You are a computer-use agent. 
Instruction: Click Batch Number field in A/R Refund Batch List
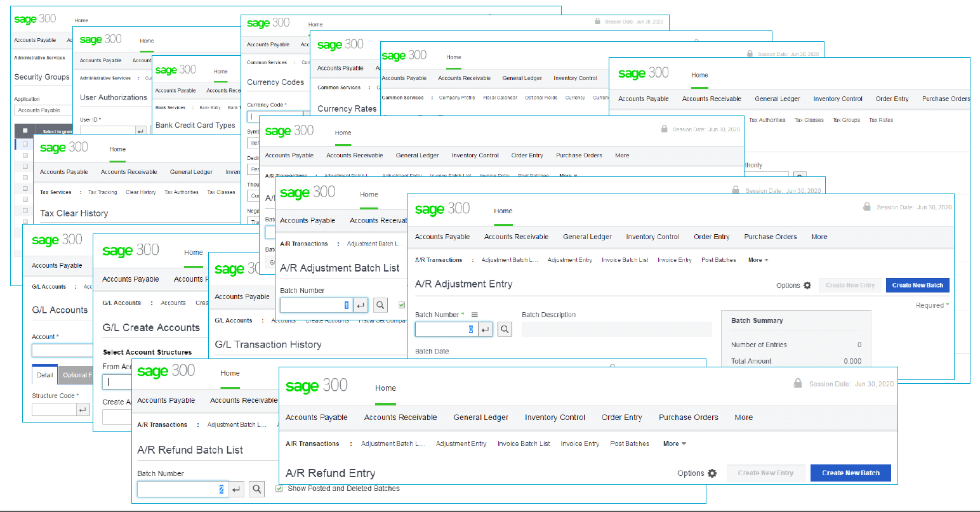[182, 489]
